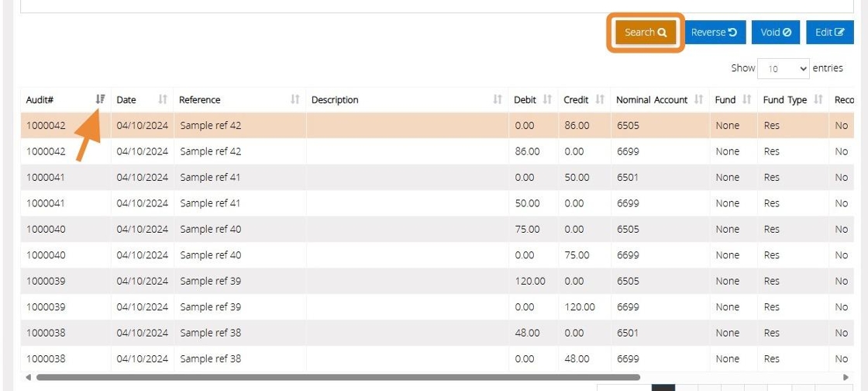Click credit 120.00 cell
The width and height of the screenshot is (868, 391).
[580, 306]
